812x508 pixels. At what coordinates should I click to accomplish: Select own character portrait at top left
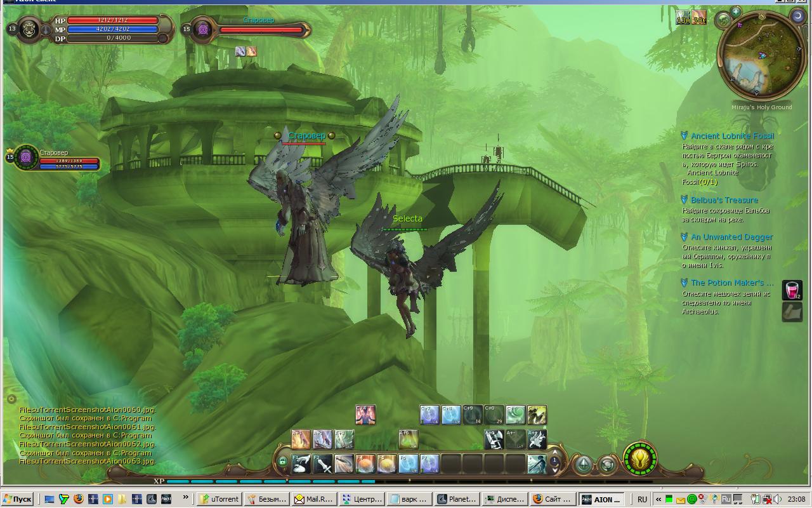(29, 29)
